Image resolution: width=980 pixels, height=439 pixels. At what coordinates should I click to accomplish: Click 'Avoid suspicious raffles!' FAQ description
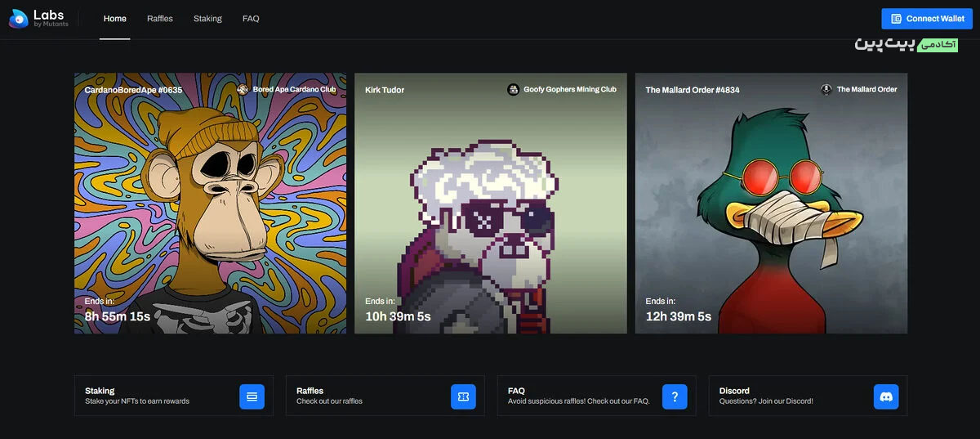578,401
